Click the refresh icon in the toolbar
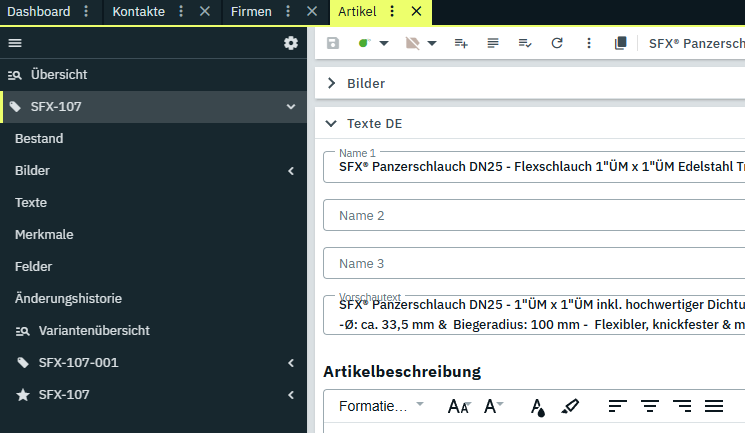Viewport: 745px width, 433px height. pyautogui.click(x=557, y=43)
